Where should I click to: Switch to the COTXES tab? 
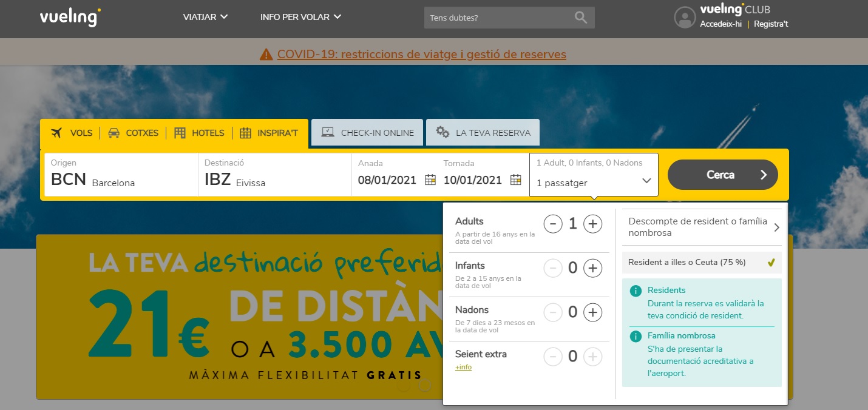(x=134, y=133)
